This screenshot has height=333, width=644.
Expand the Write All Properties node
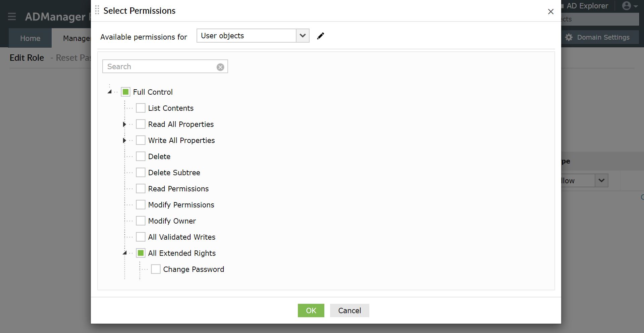[x=124, y=141]
